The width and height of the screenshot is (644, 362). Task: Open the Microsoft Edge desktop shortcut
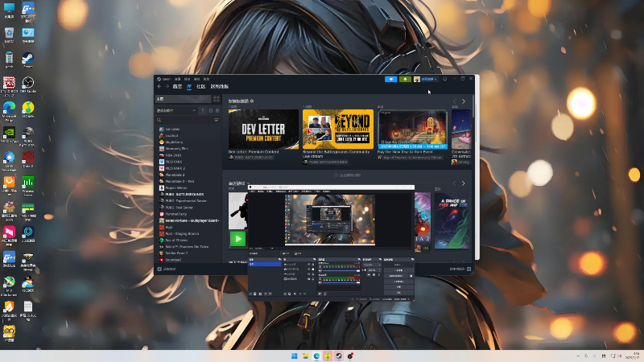[x=9, y=112]
